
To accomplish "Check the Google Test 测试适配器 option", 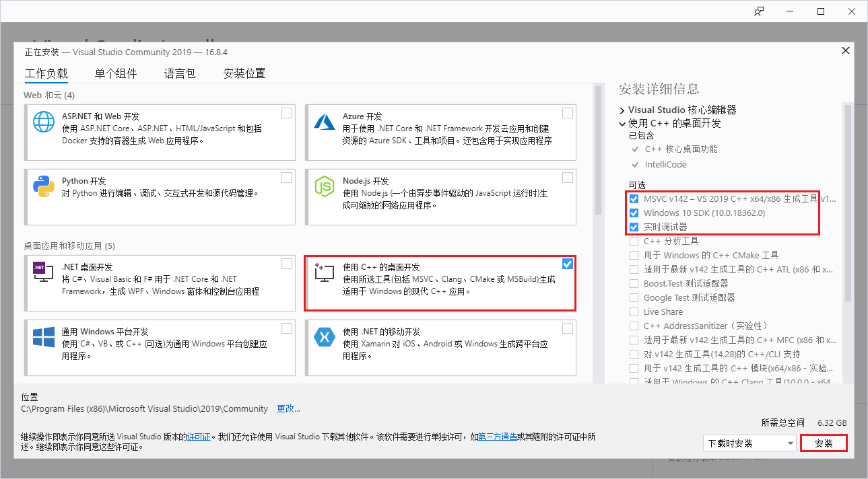I will point(634,297).
